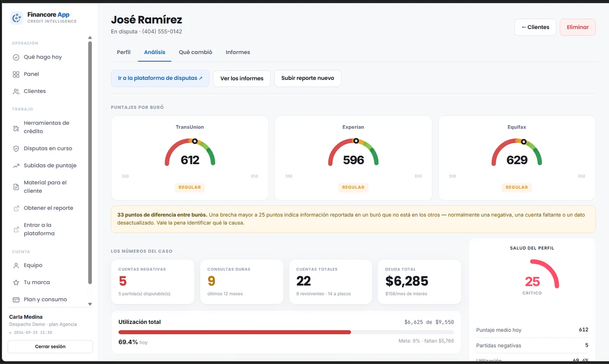
Task: Click Plan y consumo card icon
Action: click(16, 300)
